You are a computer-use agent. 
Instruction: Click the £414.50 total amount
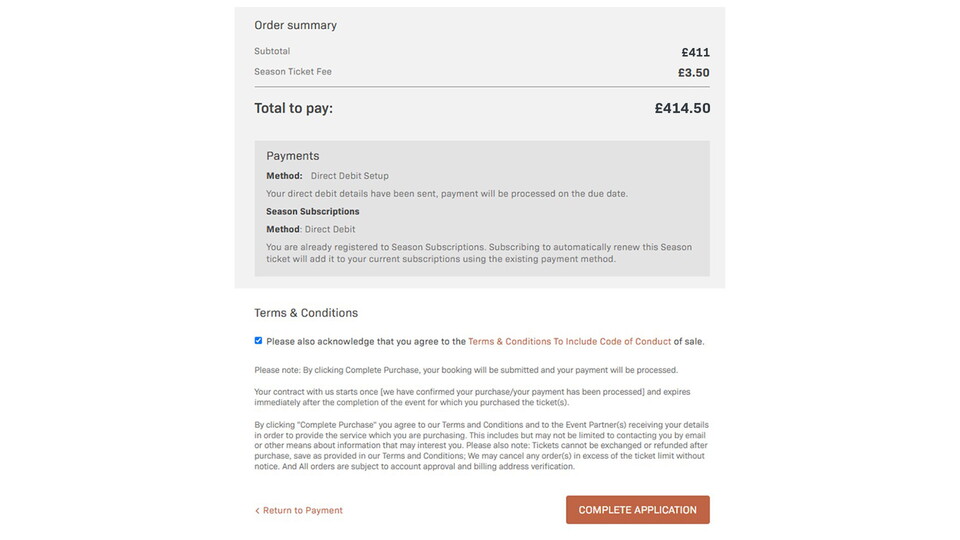(x=682, y=108)
